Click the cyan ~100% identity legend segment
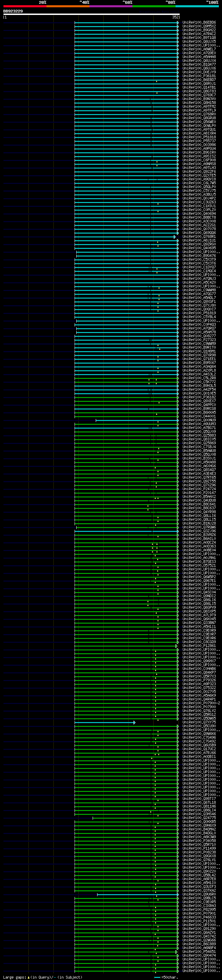222x980 pixels. point(197,6)
